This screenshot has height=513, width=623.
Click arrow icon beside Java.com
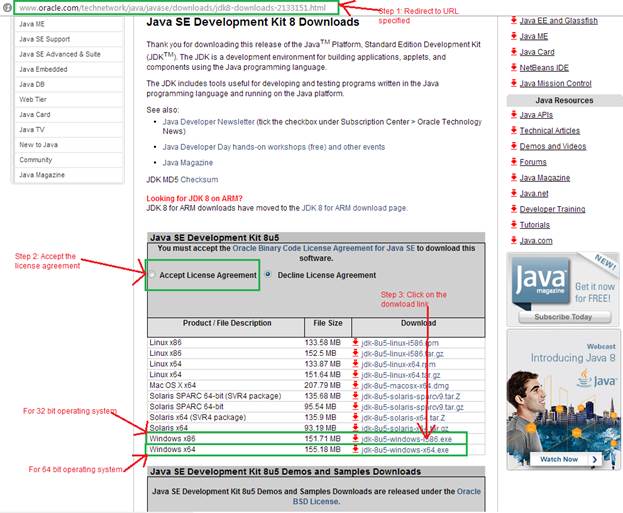(514, 240)
